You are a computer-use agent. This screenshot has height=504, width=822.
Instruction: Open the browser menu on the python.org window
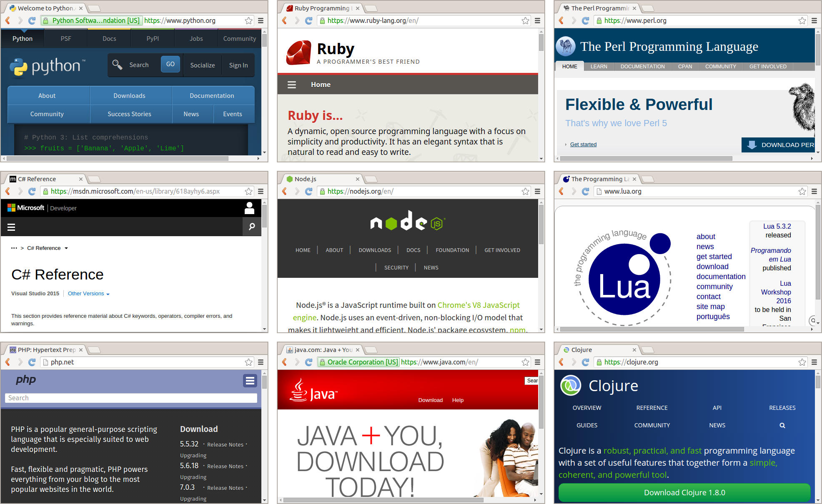coord(261,20)
